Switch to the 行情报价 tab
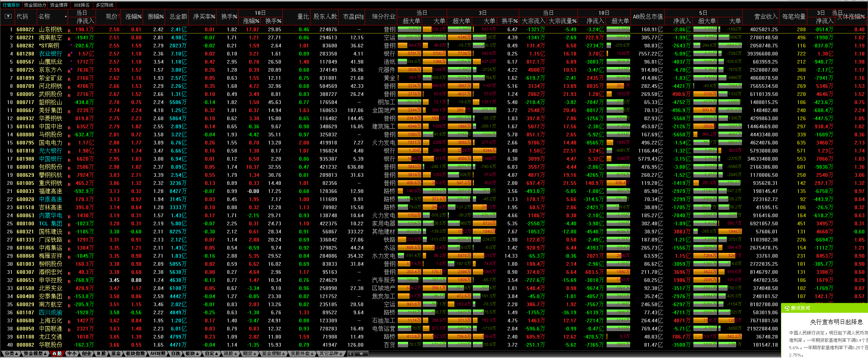This screenshot has width=868, height=358. (11, 5)
